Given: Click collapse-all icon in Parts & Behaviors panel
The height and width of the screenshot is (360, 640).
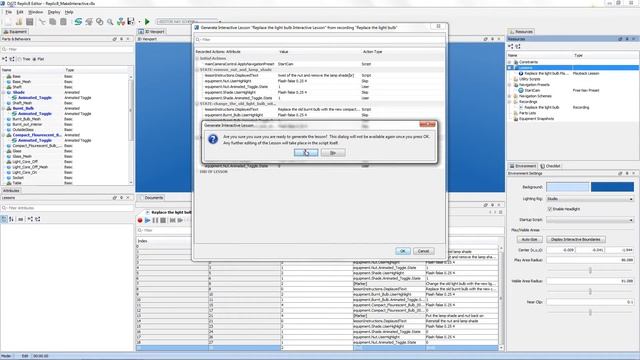Looking at the screenshot, I should [x=11, y=59].
